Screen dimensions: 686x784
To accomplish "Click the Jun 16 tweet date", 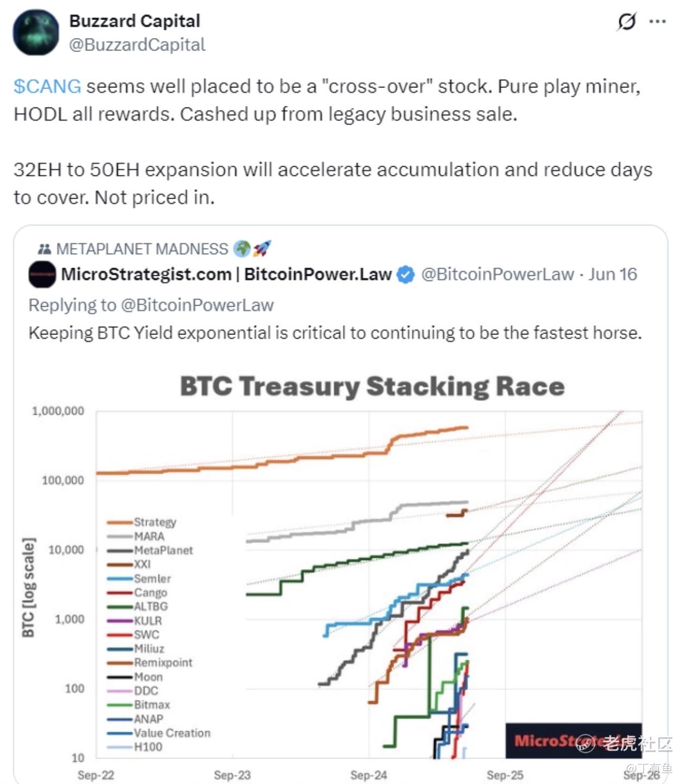I will (613, 275).
